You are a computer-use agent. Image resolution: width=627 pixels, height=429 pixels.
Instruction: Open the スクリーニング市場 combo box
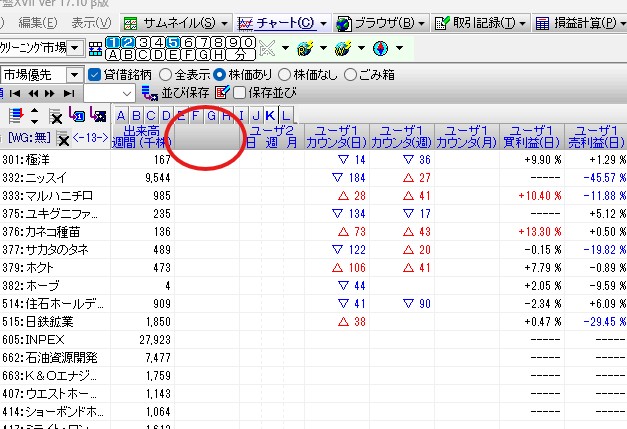click(76, 48)
